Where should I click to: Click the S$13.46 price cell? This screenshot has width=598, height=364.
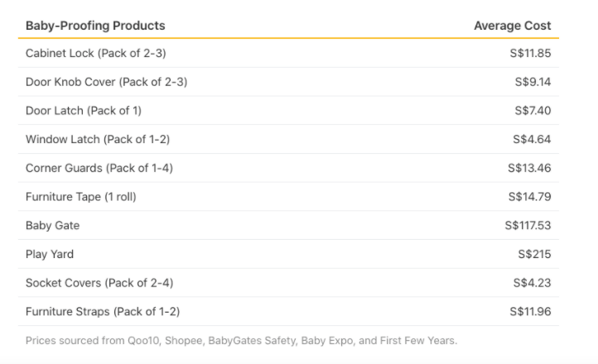(x=531, y=168)
